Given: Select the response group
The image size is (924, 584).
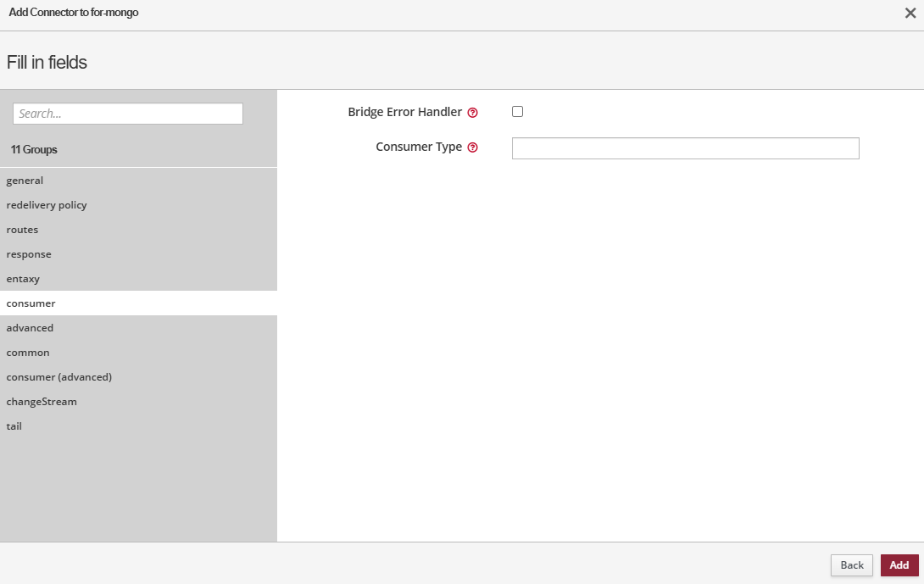Looking at the screenshot, I should 29,254.
